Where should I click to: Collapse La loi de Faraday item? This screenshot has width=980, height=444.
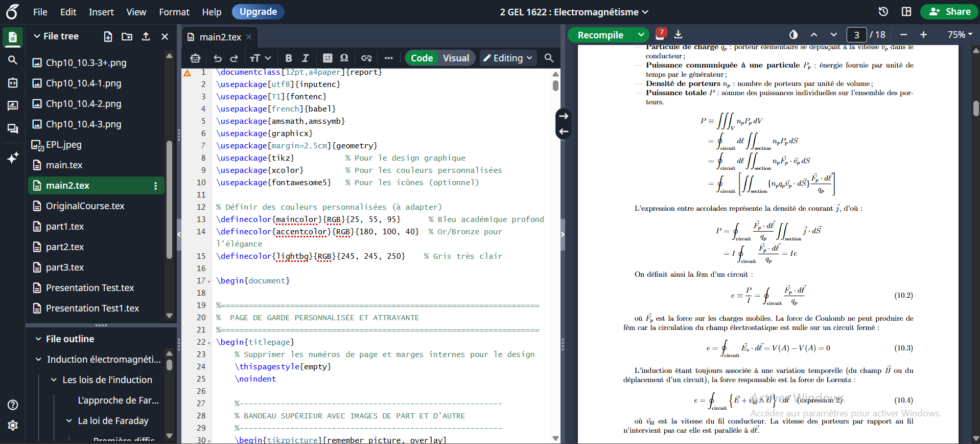(x=69, y=420)
